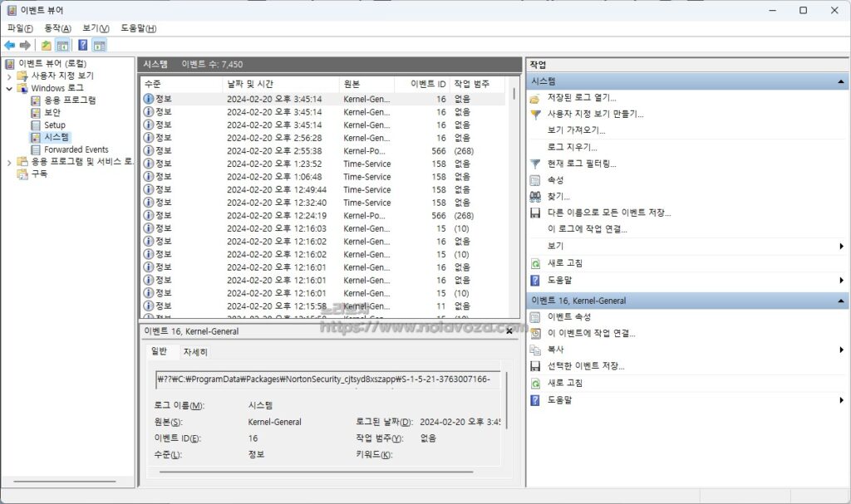Expand 응용 프로그램 및 서비스 로그 node
This screenshot has height=504, width=851.
pyautogui.click(x=9, y=162)
